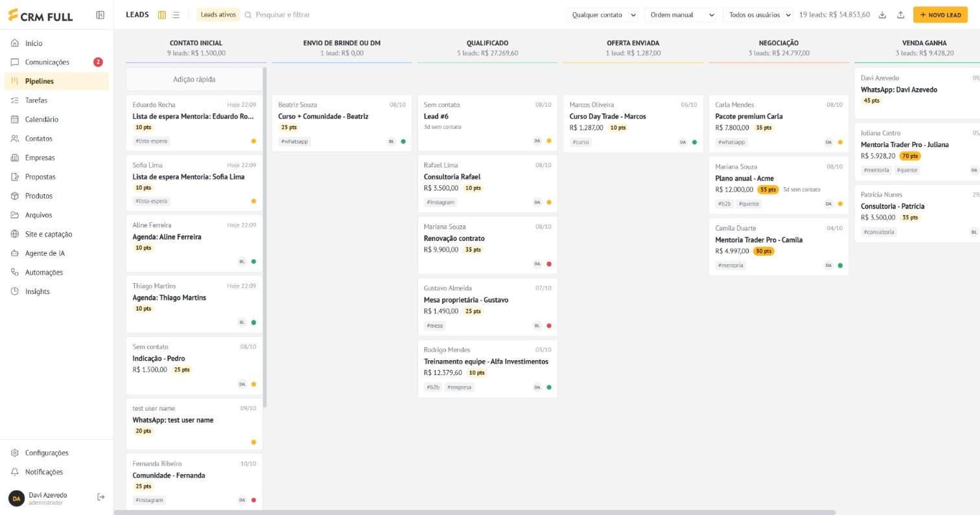The width and height of the screenshot is (980, 515).
Task: Open Comunicações in the sidebar
Action: 56,62
